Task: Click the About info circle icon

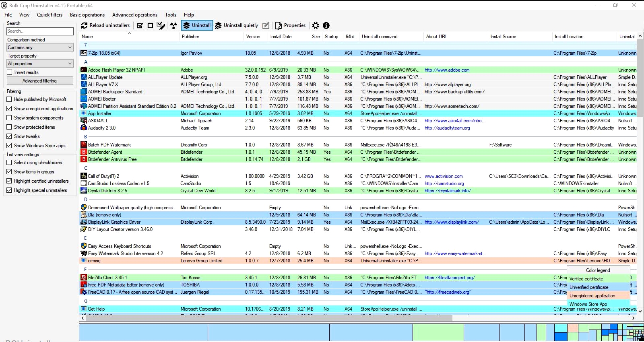Action: tap(326, 25)
